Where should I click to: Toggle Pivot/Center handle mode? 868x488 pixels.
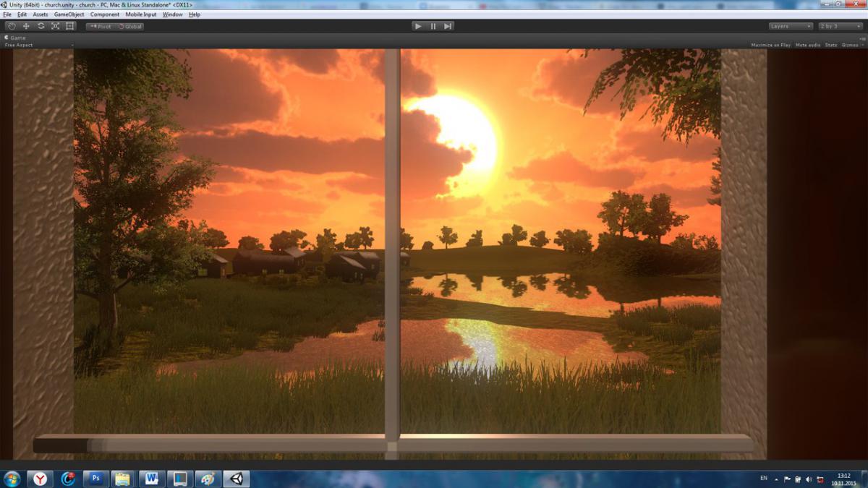click(x=101, y=27)
